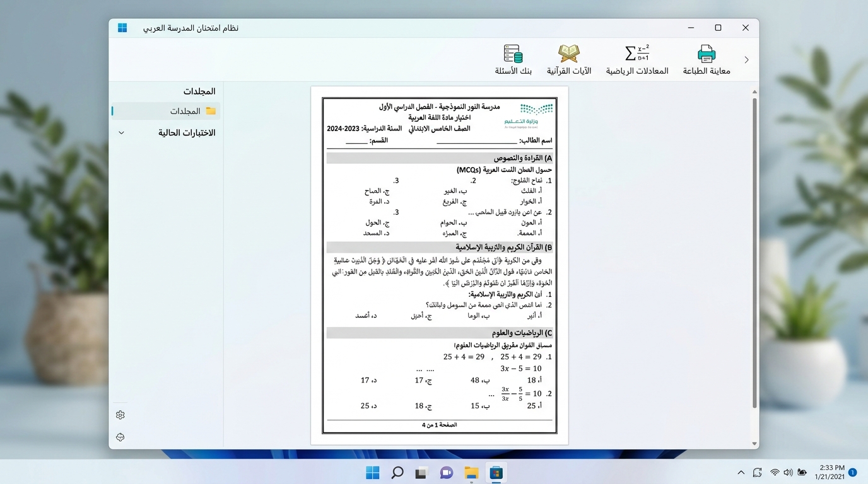Screen dimensions: 868x484
Task: Click the sync icon in the system tray
Action: 758,473
